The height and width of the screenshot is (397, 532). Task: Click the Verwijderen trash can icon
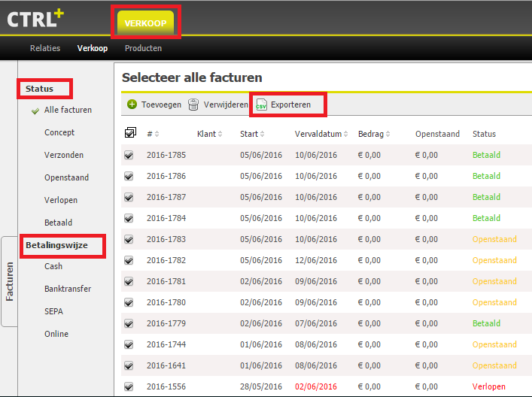pos(194,105)
